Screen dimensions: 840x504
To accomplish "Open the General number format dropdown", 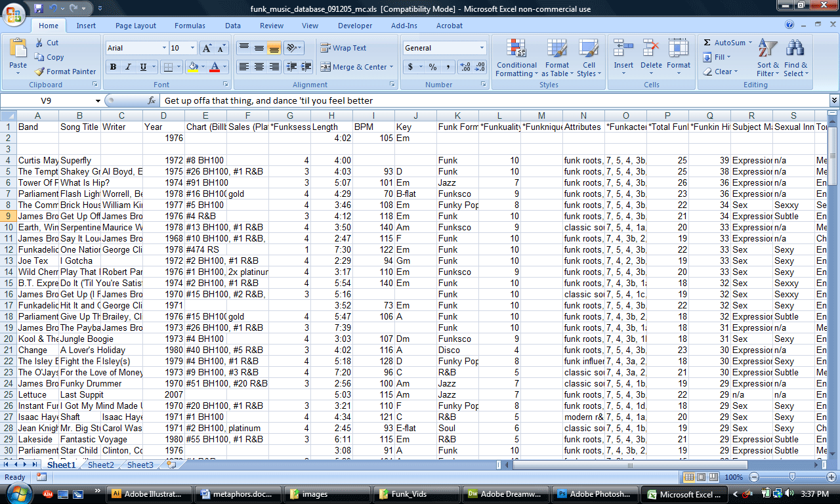I will (x=482, y=48).
